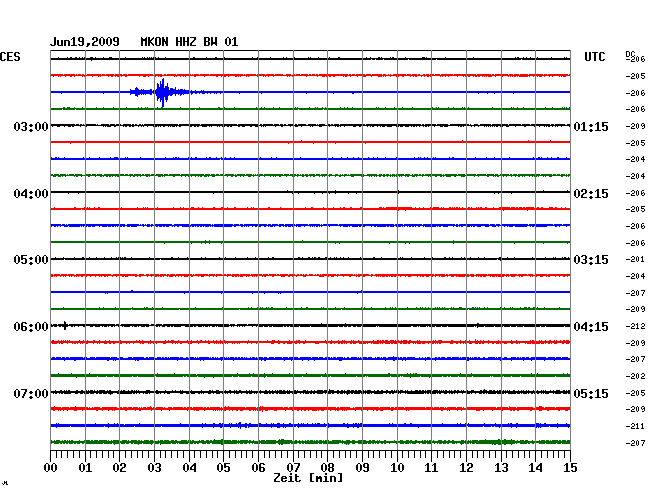Image resolution: width=650 pixels, height=494 pixels.
Task: Click the 01:15 UTC time label
Action: 591,126
